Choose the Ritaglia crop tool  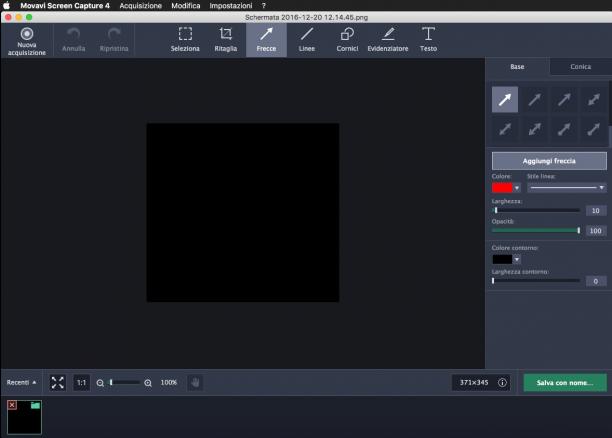(226, 40)
